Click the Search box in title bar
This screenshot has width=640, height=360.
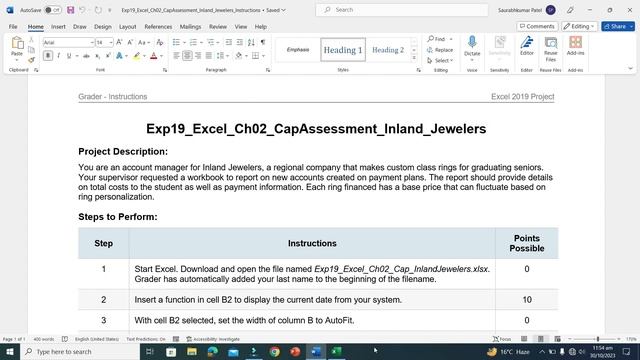pyautogui.click(x=402, y=10)
